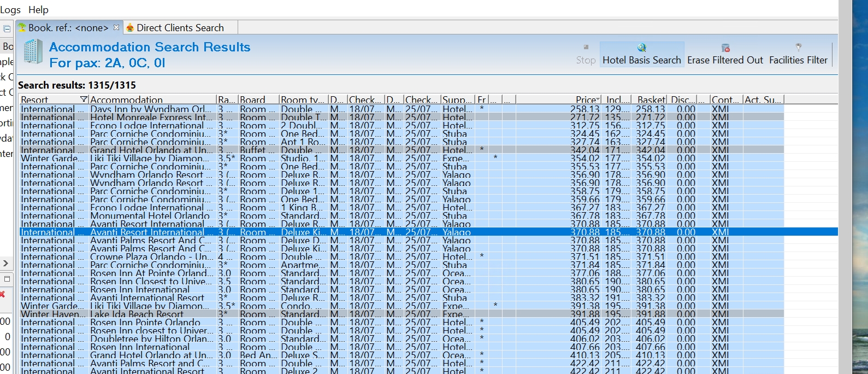Click the highlighted Avanti Resort International Deluxe Ki... row

pos(428,232)
